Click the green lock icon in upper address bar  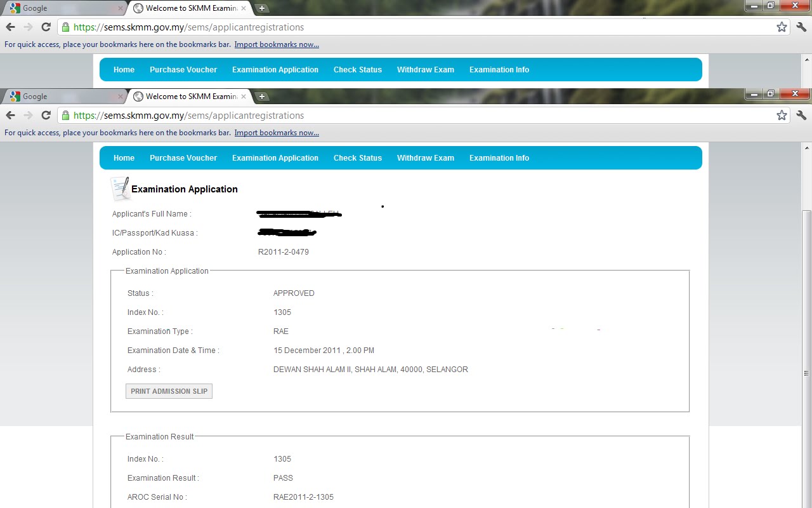click(65, 27)
